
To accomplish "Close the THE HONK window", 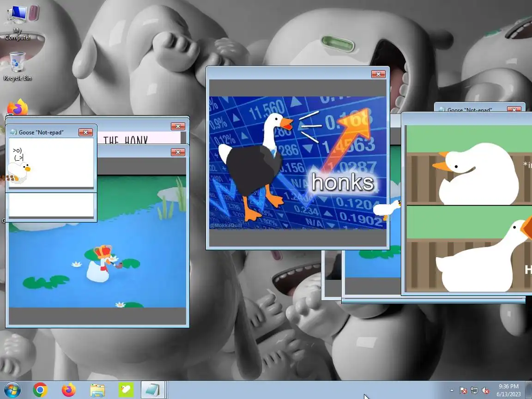I will 178,126.
